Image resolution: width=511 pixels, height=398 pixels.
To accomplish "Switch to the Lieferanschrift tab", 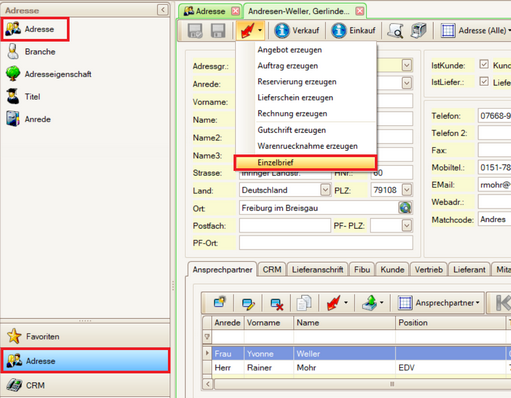I will [x=318, y=270].
